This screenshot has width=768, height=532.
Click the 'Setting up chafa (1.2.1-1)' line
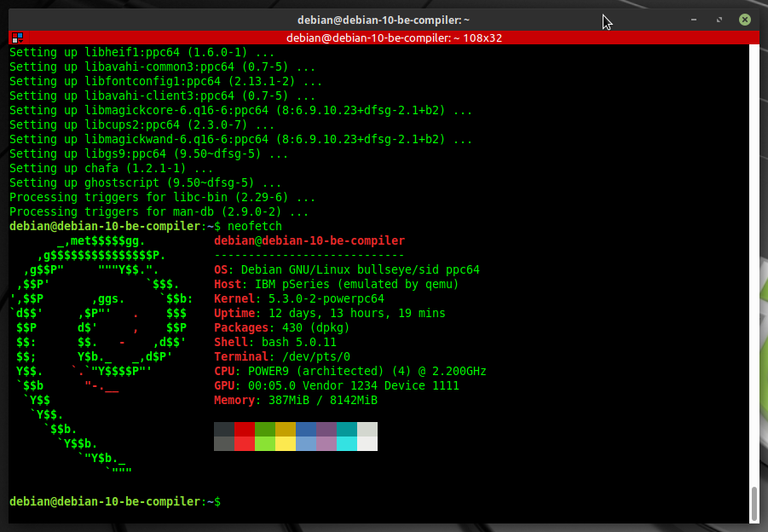pos(111,168)
